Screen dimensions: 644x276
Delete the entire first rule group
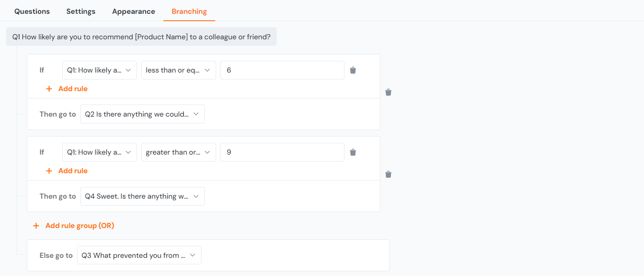click(x=388, y=92)
